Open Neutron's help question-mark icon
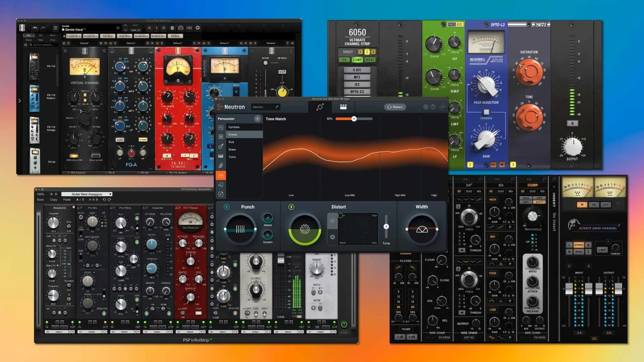 (433, 107)
